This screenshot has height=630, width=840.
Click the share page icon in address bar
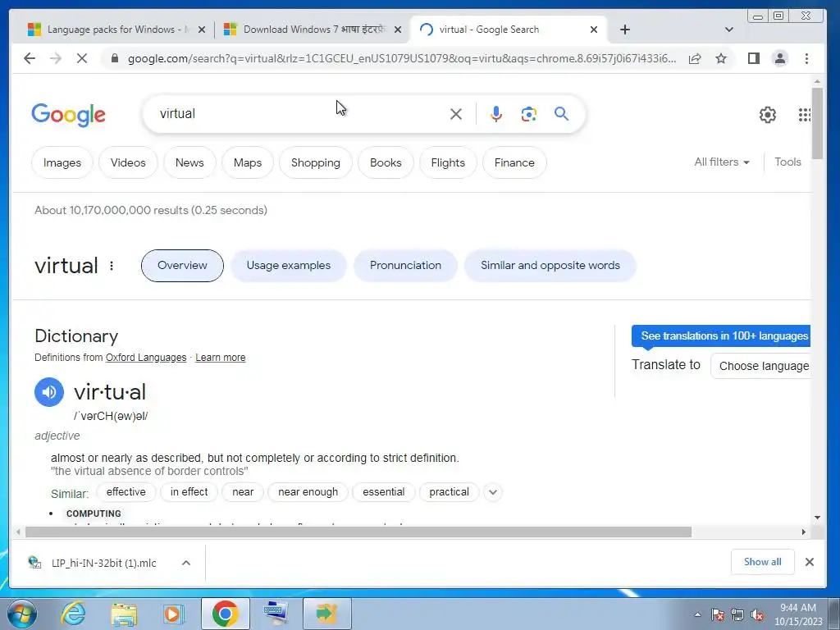point(695,58)
